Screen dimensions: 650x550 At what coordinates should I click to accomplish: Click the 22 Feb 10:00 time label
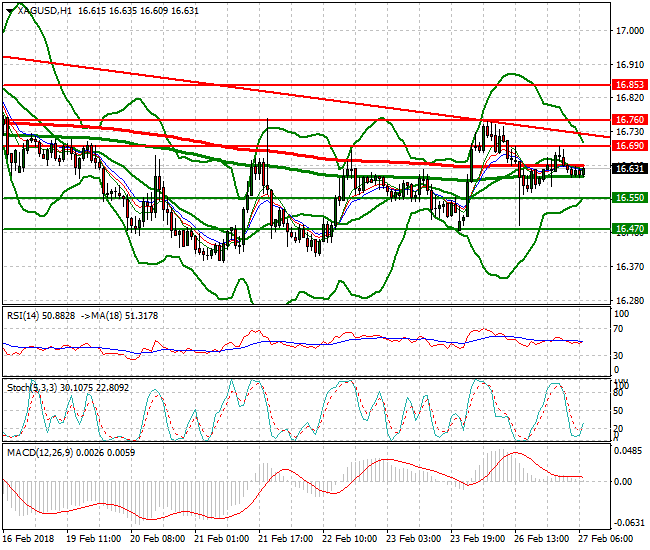[x=350, y=539]
